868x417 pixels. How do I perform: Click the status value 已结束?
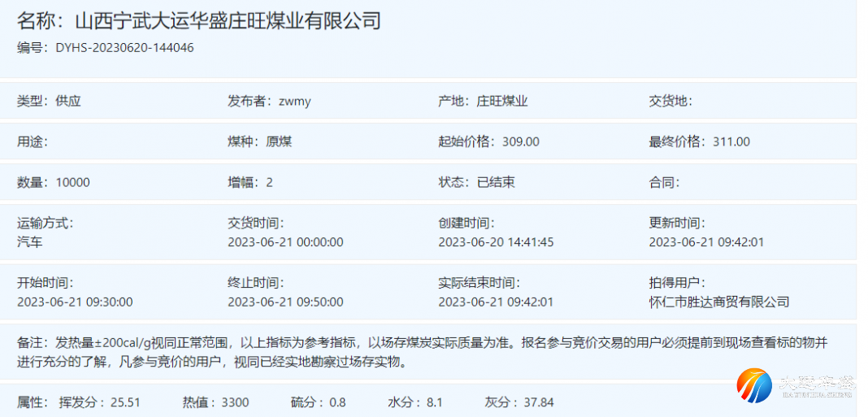496,182
